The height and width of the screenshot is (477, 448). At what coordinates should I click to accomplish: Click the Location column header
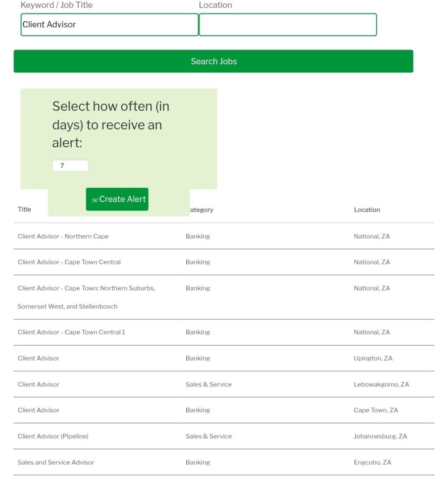click(x=367, y=210)
